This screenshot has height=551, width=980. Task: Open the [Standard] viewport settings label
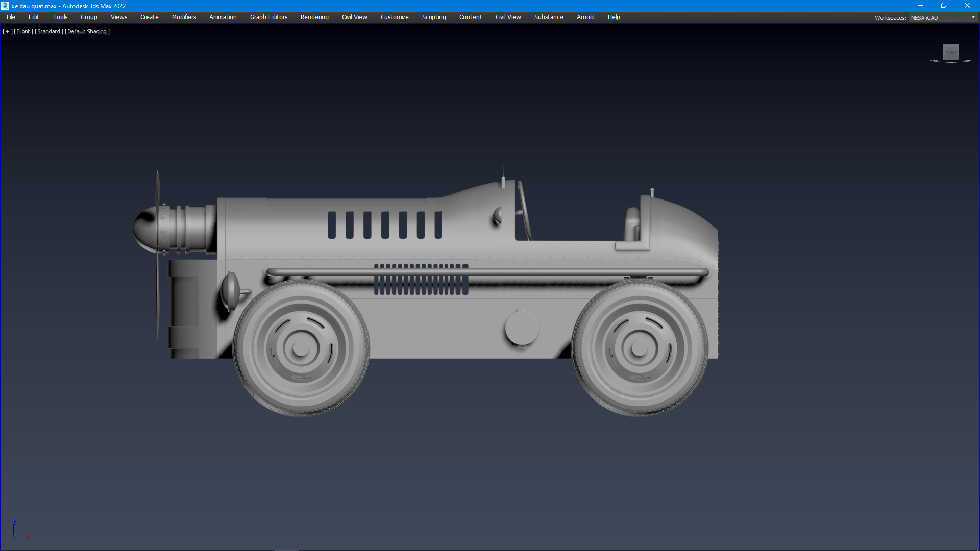point(49,31)
